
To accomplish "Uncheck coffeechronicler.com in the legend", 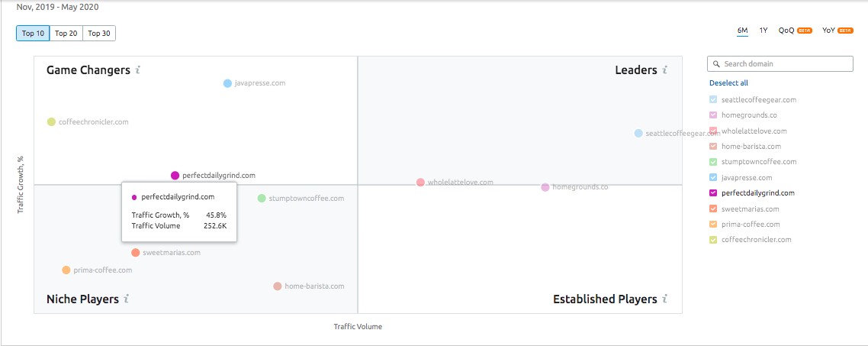I will coord(713,240).
